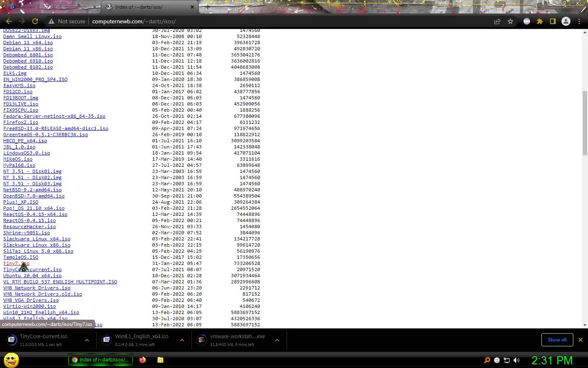588x368 pixels.
Task: Click the FreeBSD-13.0-RELEASE-amd64-disc1.iso link
Action: pos(56,128)
